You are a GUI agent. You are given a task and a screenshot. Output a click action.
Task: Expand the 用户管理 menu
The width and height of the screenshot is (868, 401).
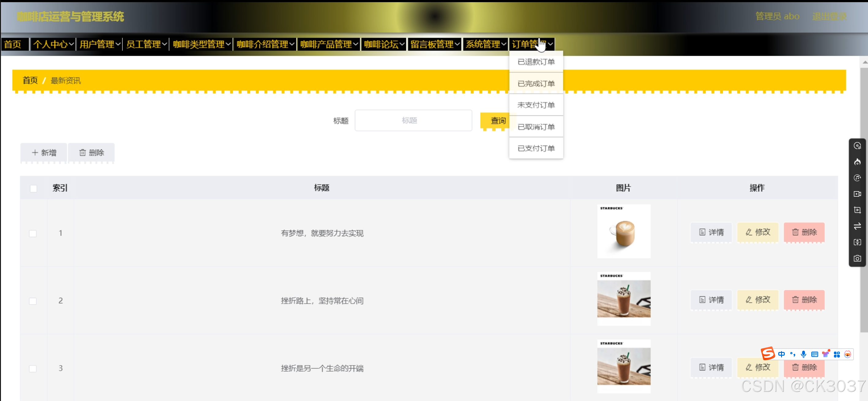tap(100, 44)
